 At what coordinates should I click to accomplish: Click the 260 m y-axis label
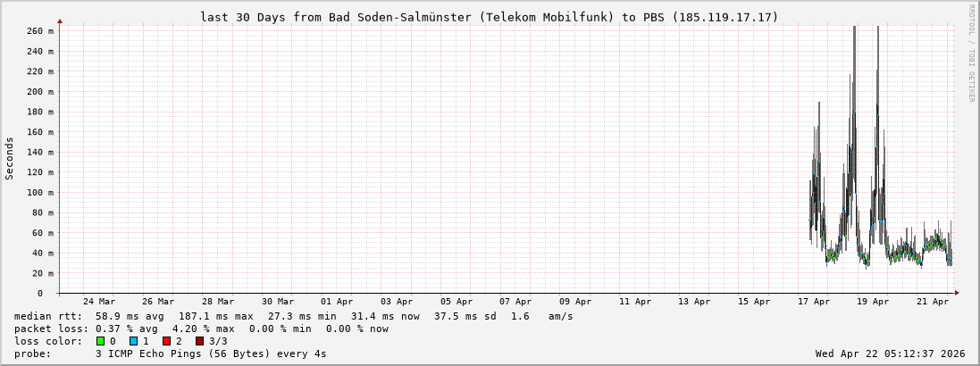[40, 30]
